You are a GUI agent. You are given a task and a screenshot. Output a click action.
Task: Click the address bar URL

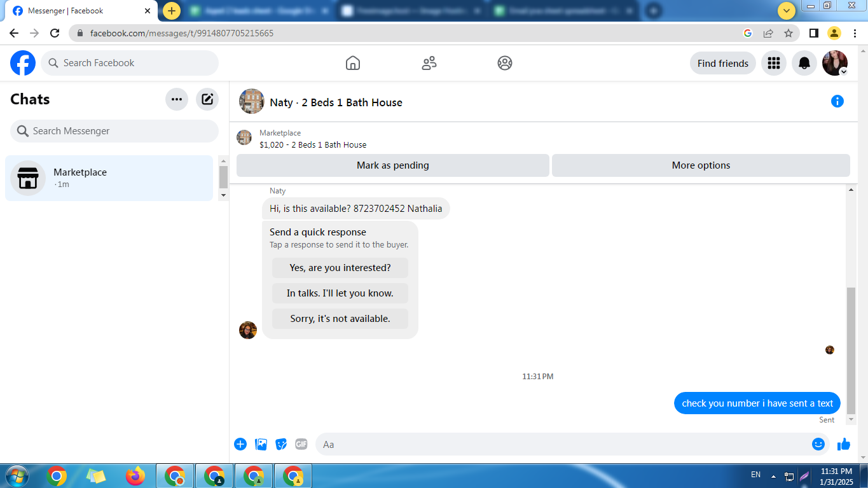click(x=182, y=33)
